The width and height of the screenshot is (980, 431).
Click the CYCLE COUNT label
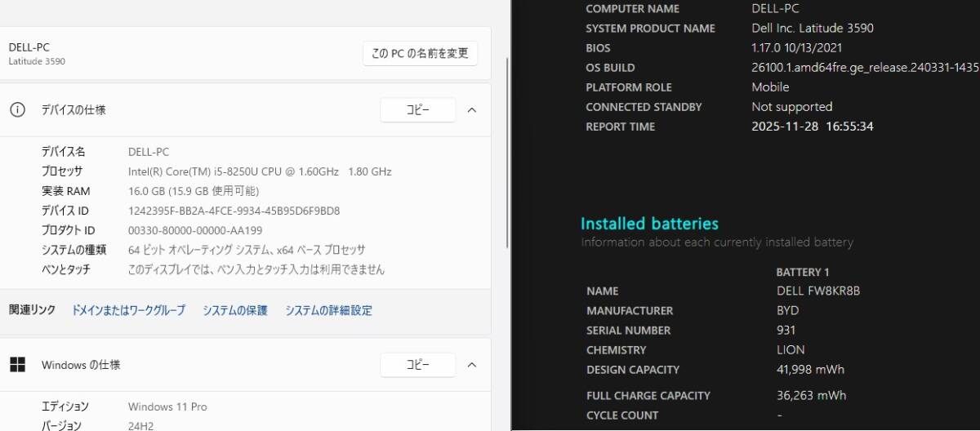point(622,415)
